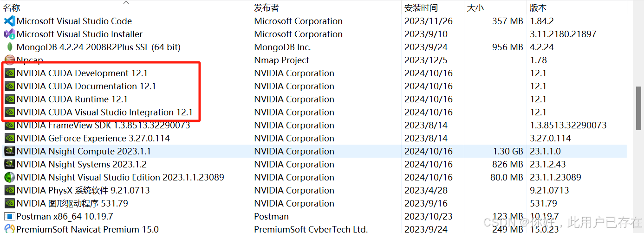644x233 pixels.
Task: Select NVIDIA CUDA Documentation 12.1 entry
Action: pos(86,86)
